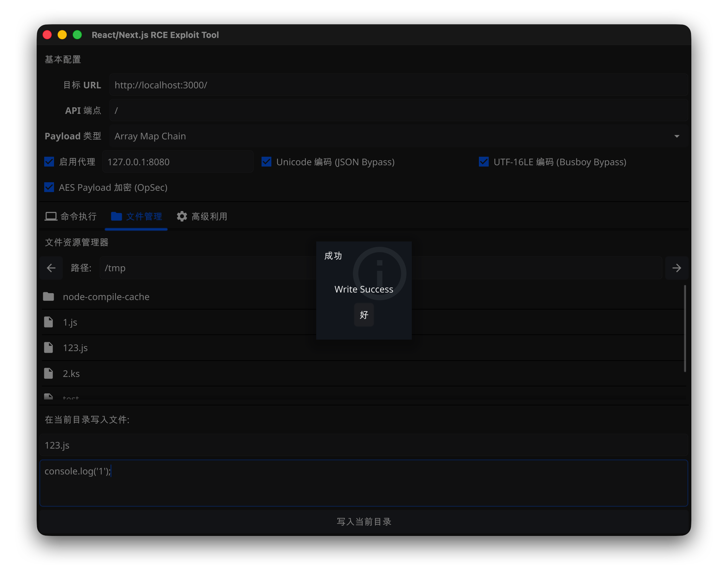Open the Payload 类型 Array Map Chain dropdown
This screenshot has height=585, width=728.
398,136
